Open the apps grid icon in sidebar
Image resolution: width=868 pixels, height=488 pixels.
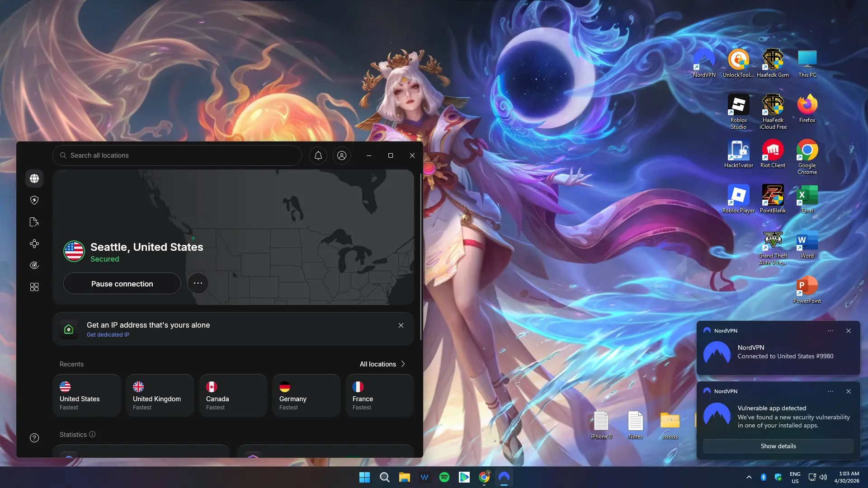point(34,287)
